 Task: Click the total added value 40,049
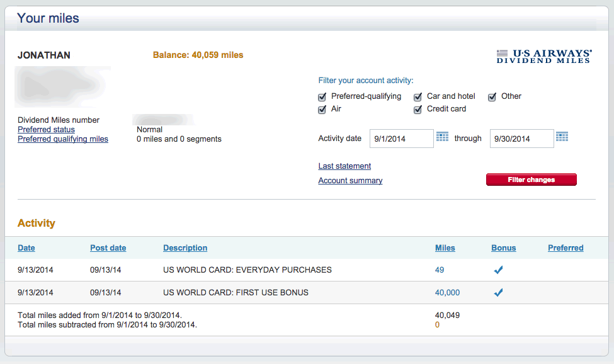[447, 315]
